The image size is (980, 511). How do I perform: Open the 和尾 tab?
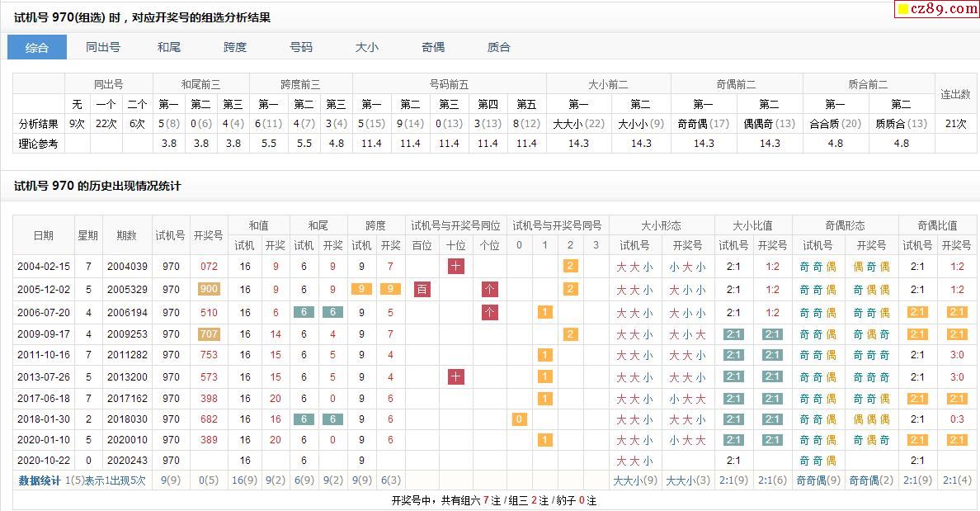[x=169, y=47]
